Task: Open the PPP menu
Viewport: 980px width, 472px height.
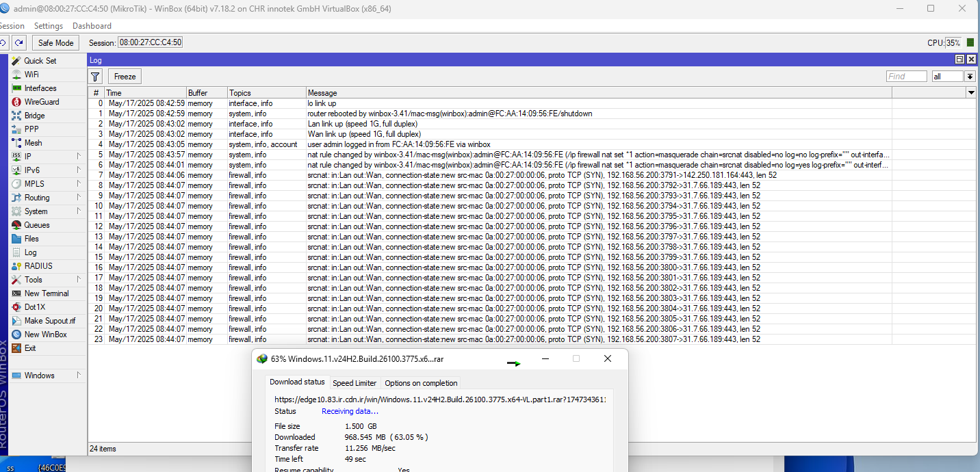Action: pyautogui.click(x=31, y=129)
